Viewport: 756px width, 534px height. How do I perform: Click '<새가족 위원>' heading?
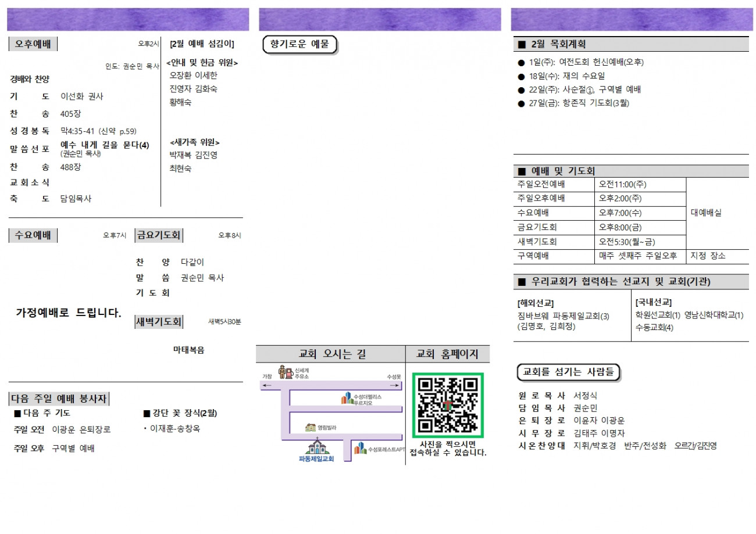(x=195, y=142)
